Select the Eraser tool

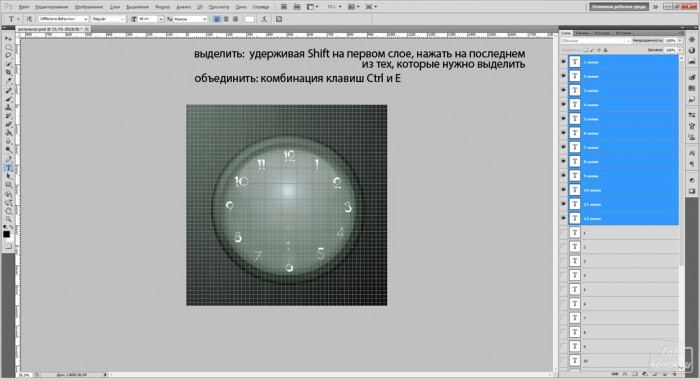(8, 124)
